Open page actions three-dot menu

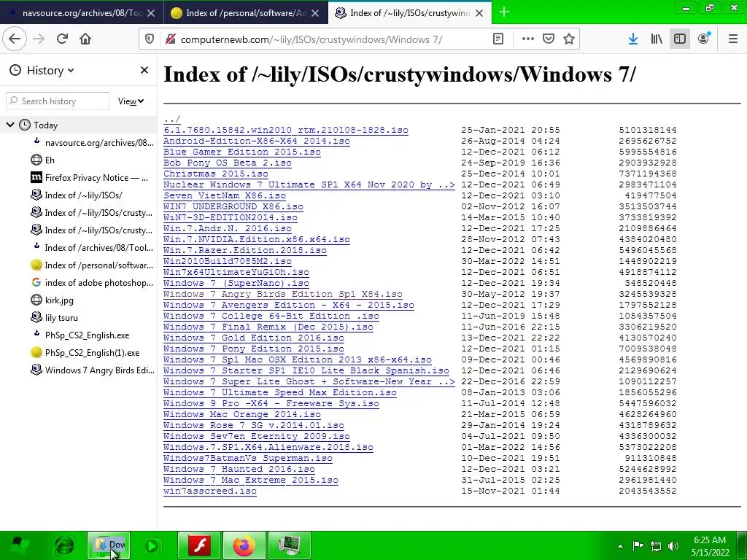coord(528,39)
